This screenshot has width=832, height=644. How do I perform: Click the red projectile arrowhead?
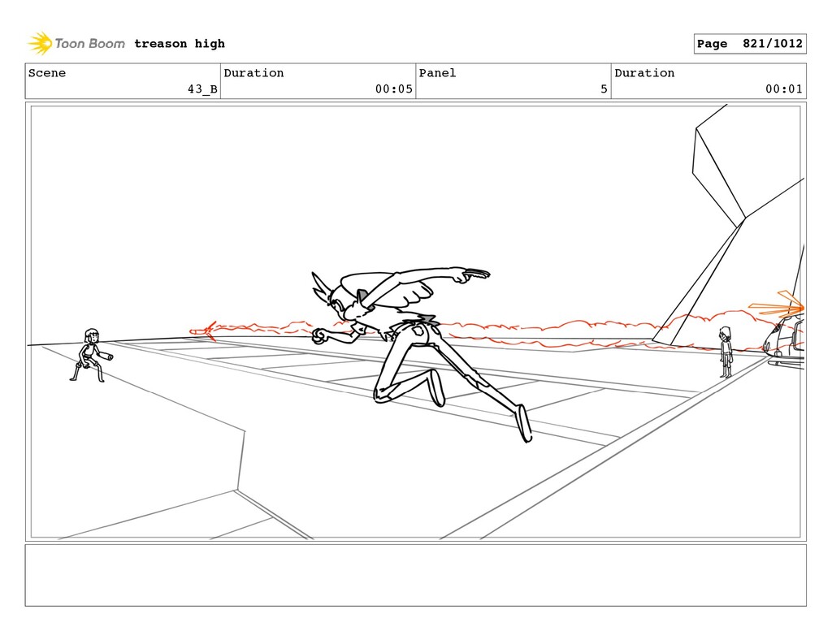(203, 331)
